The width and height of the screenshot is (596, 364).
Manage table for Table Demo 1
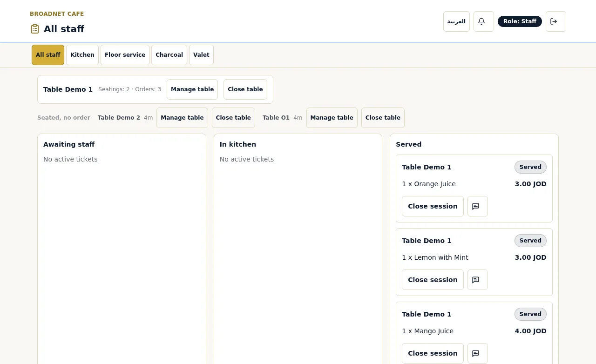pos(192,89)
